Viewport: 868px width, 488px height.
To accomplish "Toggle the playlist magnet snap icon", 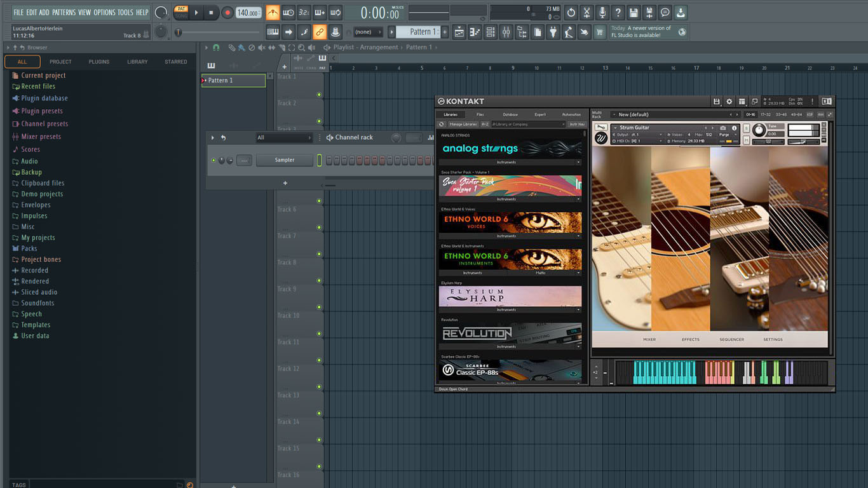I will 216,48.
